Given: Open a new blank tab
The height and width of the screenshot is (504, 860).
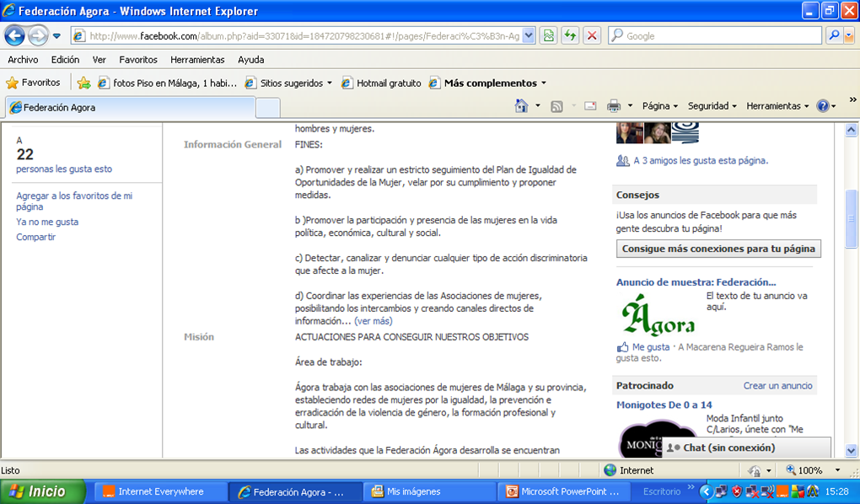Looking at the screenshot, I should pos(268,108).
